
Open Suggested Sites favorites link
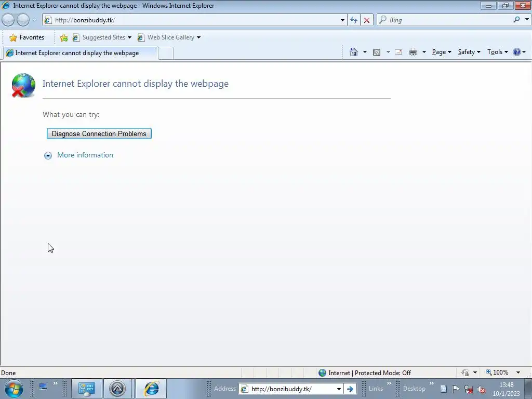point(102,37)
